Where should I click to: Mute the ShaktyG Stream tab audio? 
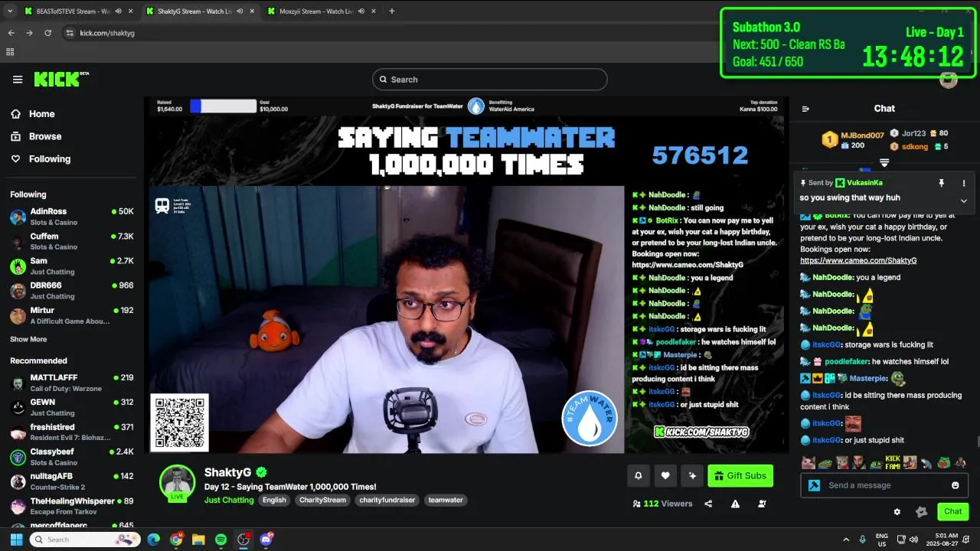pyautogui.click(x=240, y=11)
